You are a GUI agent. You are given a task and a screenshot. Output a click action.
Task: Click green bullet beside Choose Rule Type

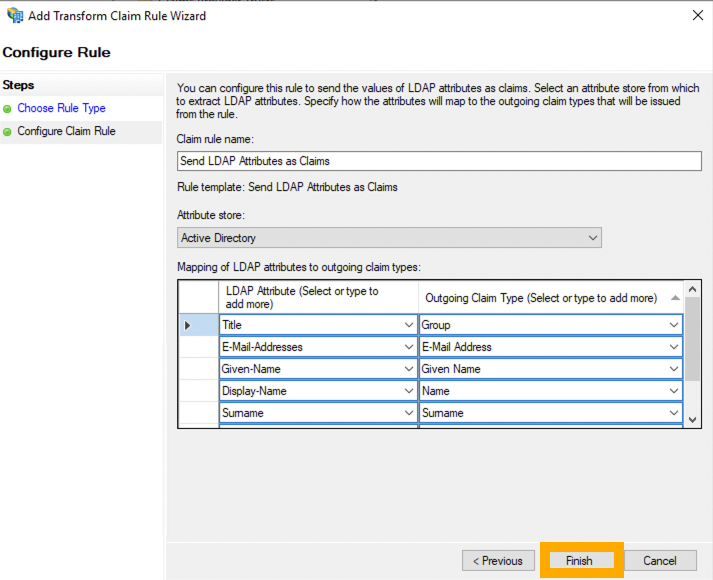pos(7,109)
